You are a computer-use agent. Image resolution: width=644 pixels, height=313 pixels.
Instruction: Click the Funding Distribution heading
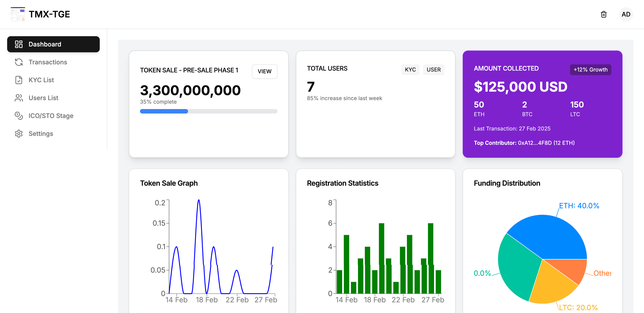pyautogui.click(x=507, y=183)
